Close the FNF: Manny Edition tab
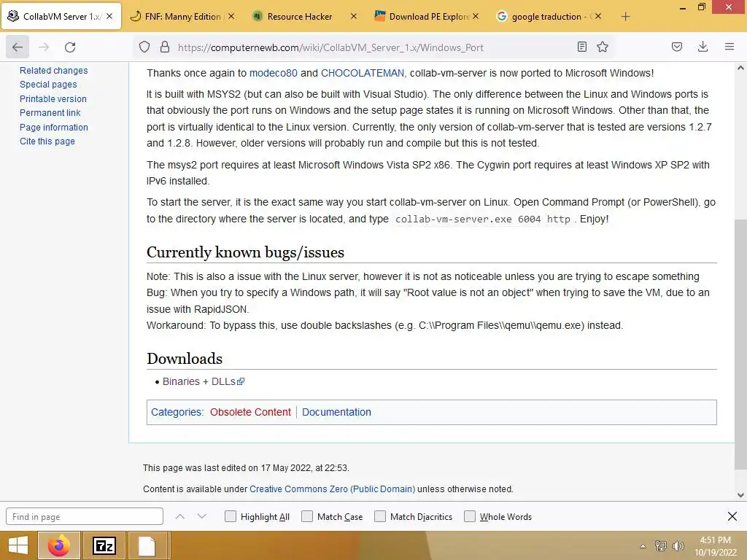The width and height of the screenshot is (747, 560). pyautogui.click(x=231, y=16)
